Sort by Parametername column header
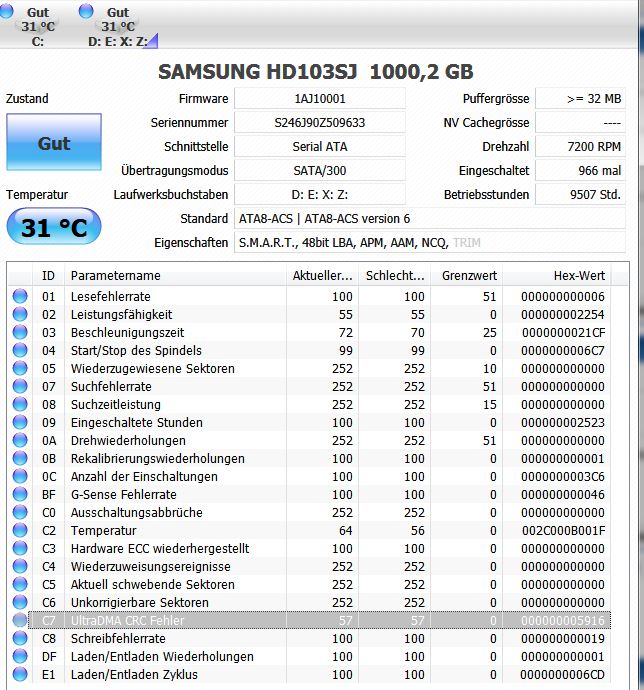The width and height of the screenshot is (644, 690). click(x=175, y=275)
